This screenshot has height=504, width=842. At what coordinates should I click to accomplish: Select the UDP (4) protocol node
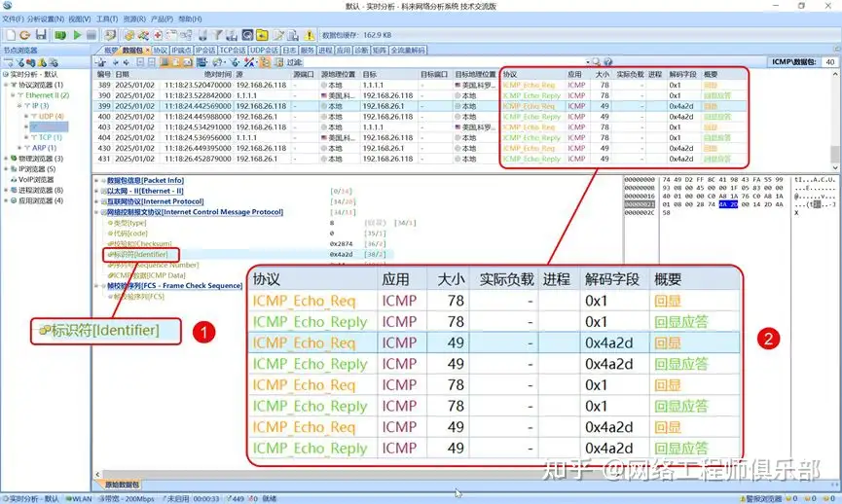coord(52,116)
